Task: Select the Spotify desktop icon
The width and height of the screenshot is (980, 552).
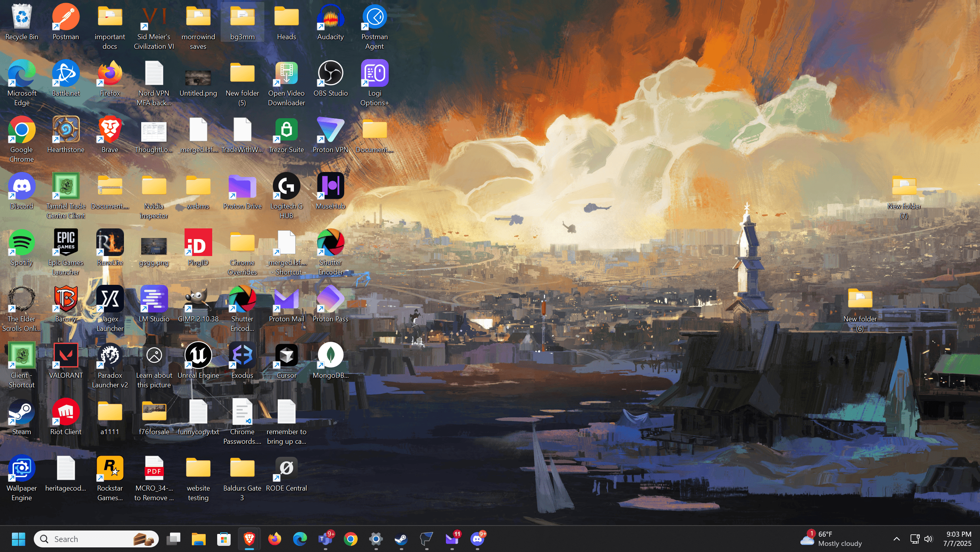Action: 22,248
